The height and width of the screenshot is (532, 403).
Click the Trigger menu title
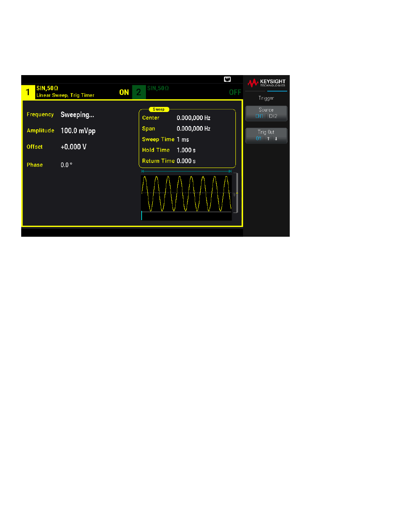266,98
